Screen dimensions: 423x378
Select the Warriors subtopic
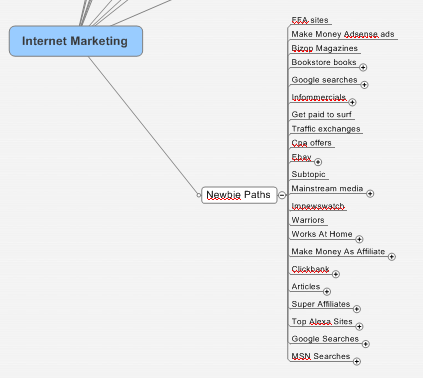(x=308, y=220)
